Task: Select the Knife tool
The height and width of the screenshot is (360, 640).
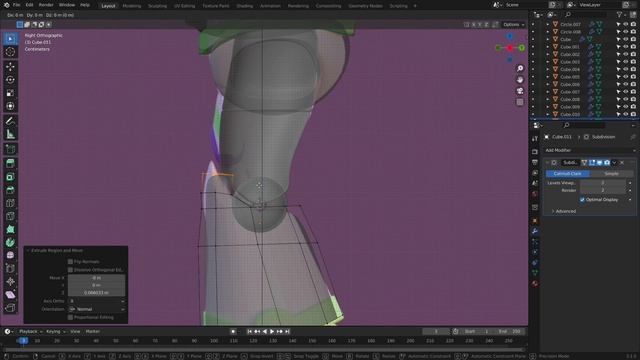Action: [x=10, y=216]
